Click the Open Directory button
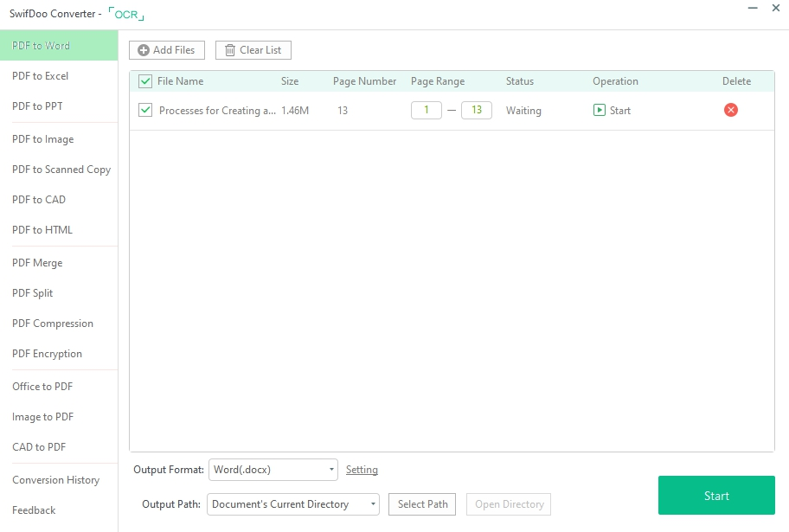Viewport: 789px width, 532px height. pyautogui.click(x=509, y=503)
